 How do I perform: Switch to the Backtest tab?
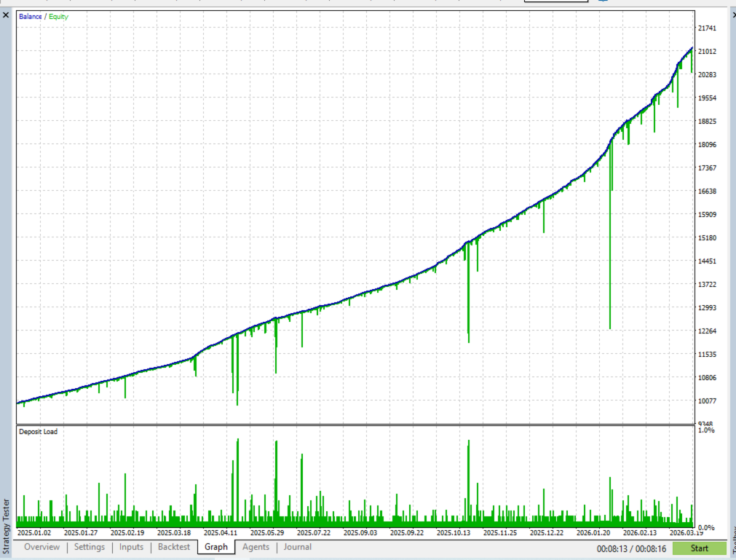coord(174,547)
